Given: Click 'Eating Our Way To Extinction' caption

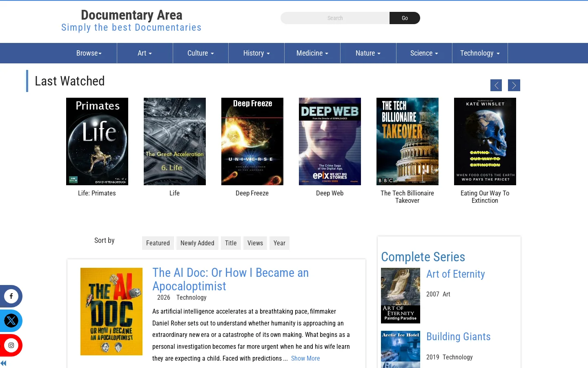Looking at the screenshot, I should coord(485,197).
